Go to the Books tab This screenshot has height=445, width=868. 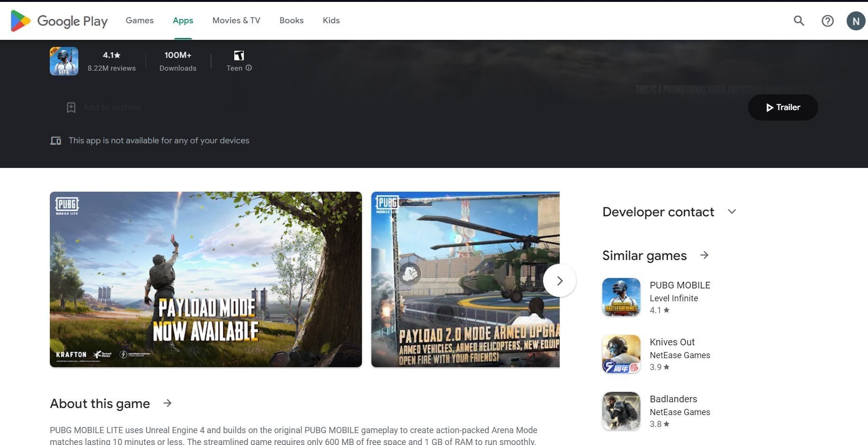click(291, 20)
